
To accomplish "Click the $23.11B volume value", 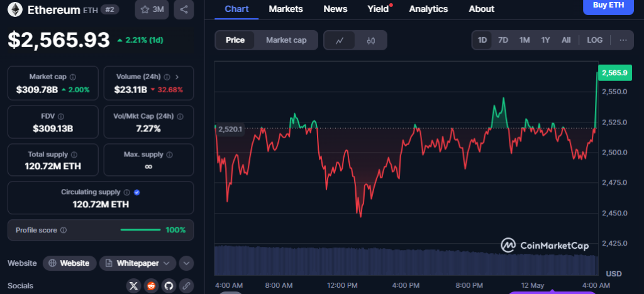I will 131,90.
